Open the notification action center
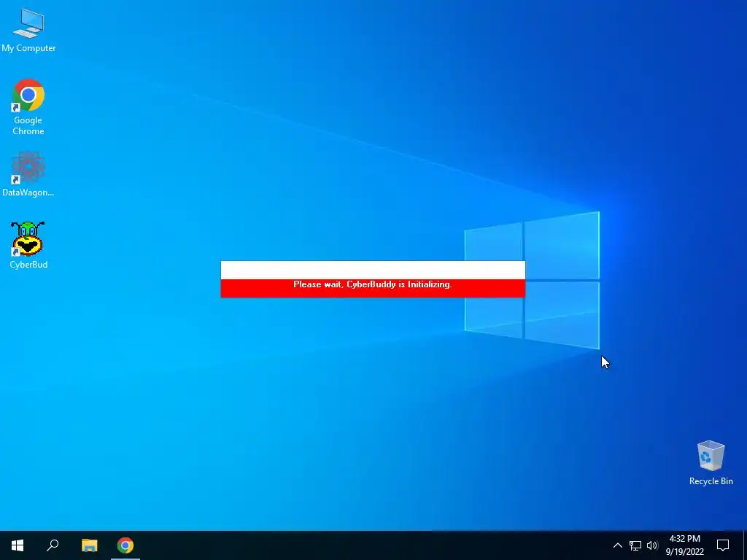The image size is (747, 560). (x=723, y=545)
